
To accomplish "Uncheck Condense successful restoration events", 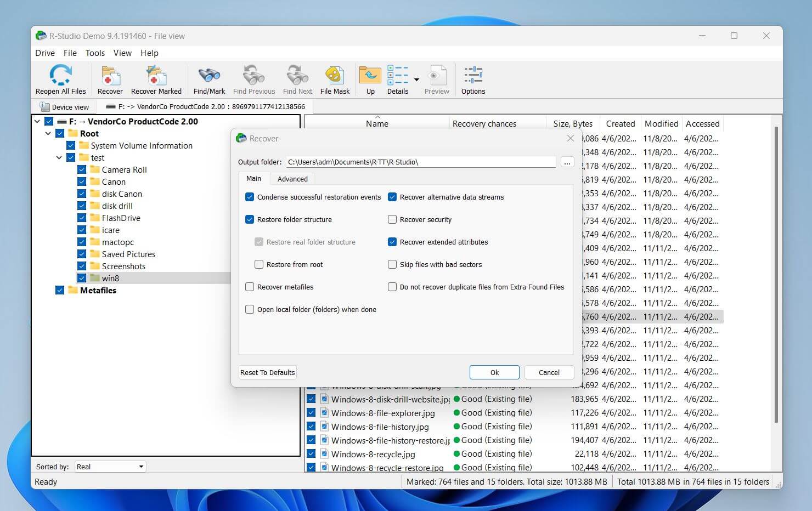I will point(250,197).
